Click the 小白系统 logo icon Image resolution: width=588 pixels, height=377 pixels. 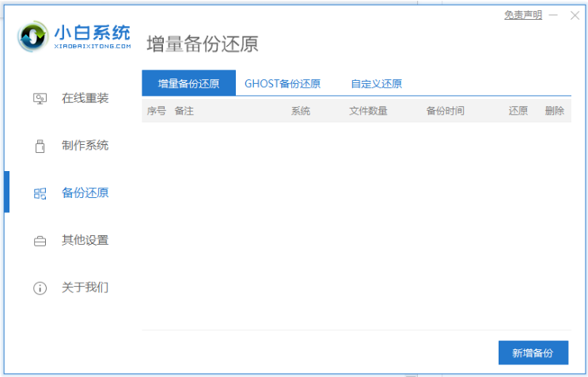tap(33, 36)
